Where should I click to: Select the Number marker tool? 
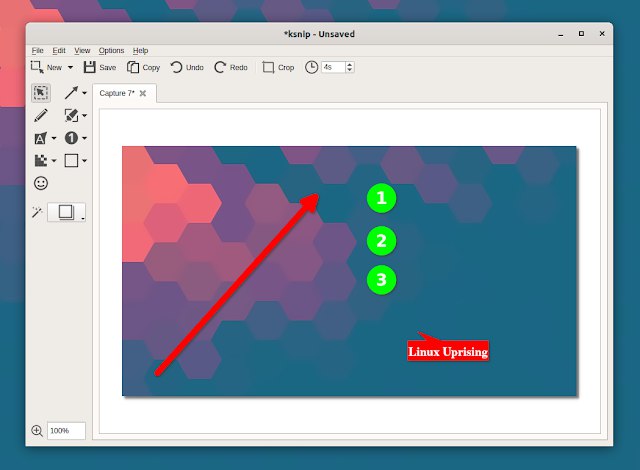(71, 138)
